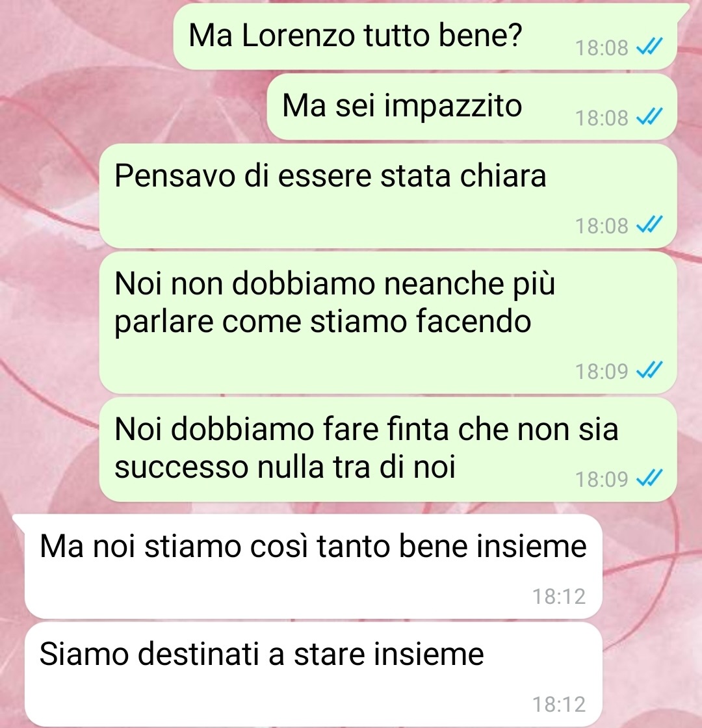Tap 18:12 timestamp under 'Siamo destinati a stare insieme'
This screenshot has height=728, width=702.
click(559, 705)
